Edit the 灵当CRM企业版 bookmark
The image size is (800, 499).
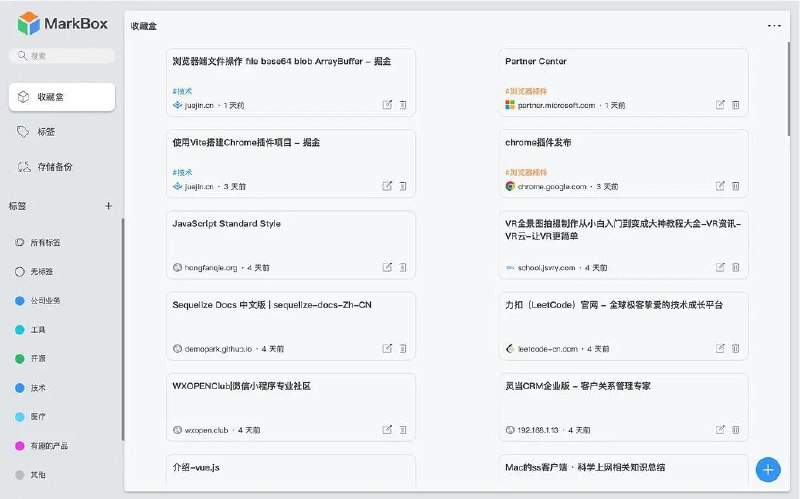[720, 430]
